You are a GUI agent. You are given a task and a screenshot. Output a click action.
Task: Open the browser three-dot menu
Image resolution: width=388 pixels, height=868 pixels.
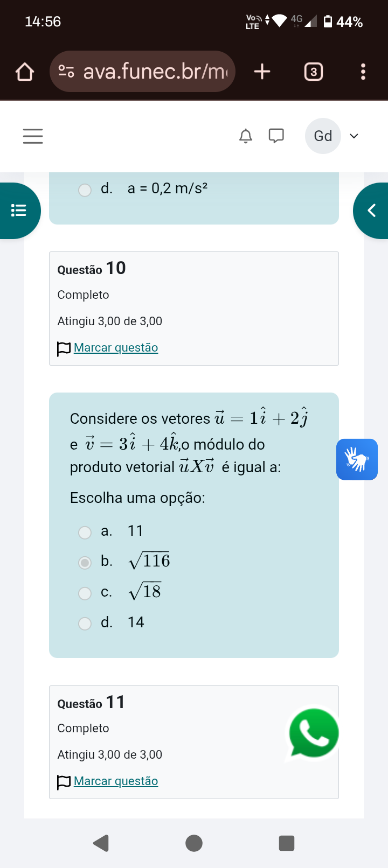[x=363, y=72]
